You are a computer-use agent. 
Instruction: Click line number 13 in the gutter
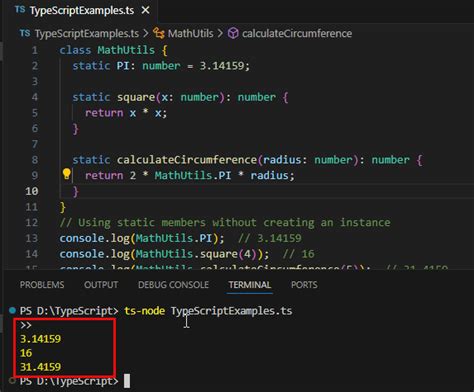(x=32, y=238)
